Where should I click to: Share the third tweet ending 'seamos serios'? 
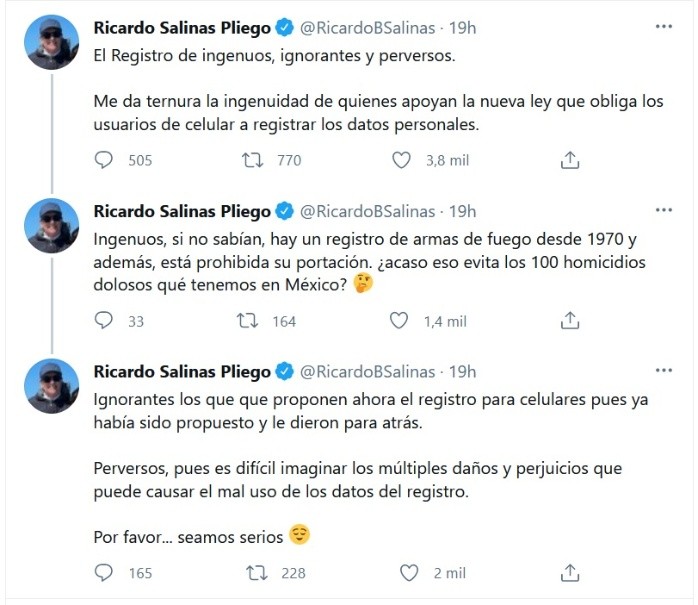570,573
